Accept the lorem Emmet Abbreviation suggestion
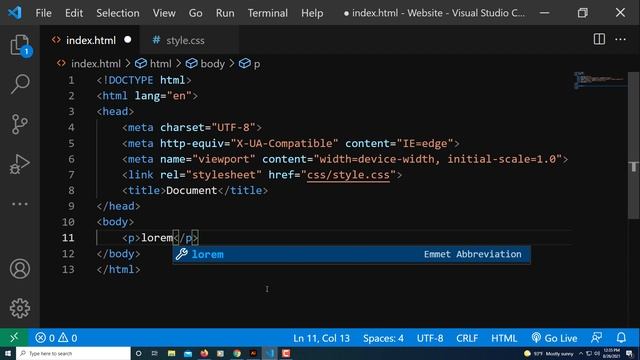The image size is (640, 360). click(351, 254)
